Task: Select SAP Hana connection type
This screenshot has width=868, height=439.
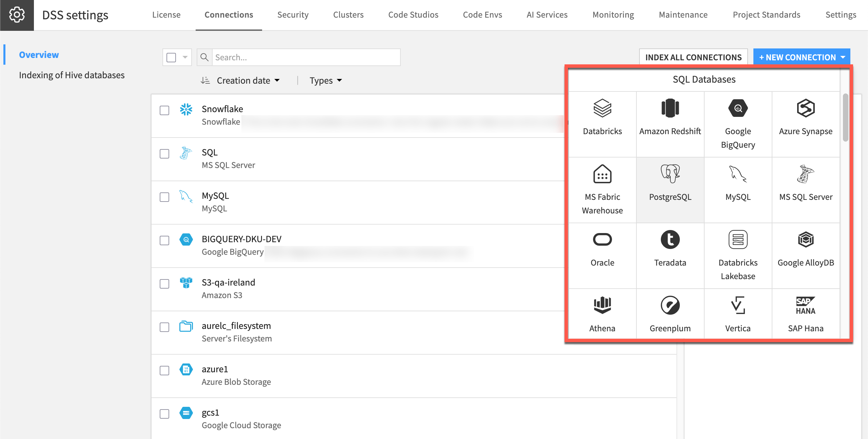Action: [x=806, y=314]
